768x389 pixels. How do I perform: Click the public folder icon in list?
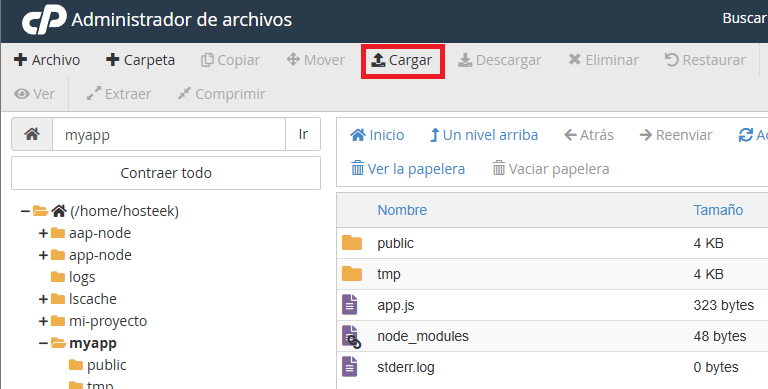(352, 243)
